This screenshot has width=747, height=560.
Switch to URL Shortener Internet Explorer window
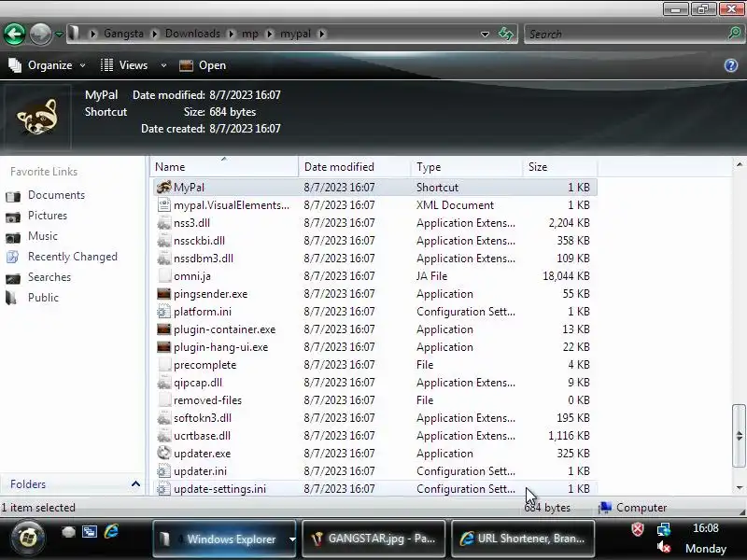[x=523, y=539]
